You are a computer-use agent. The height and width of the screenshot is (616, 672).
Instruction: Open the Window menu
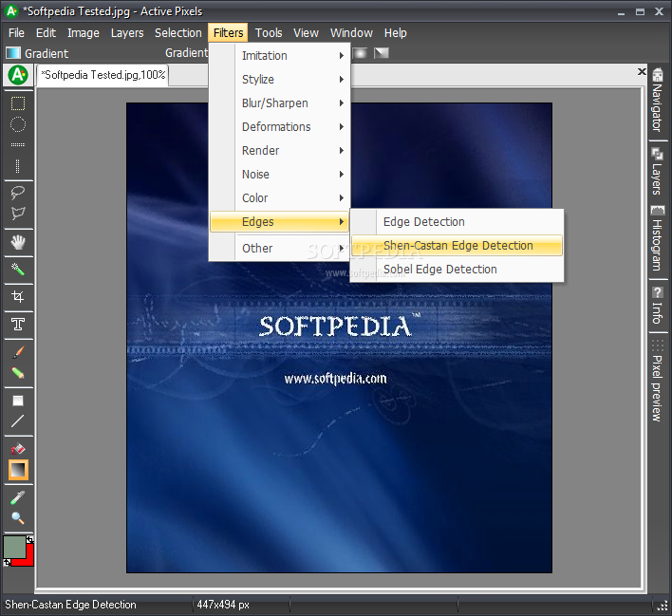tap(351, 33)
